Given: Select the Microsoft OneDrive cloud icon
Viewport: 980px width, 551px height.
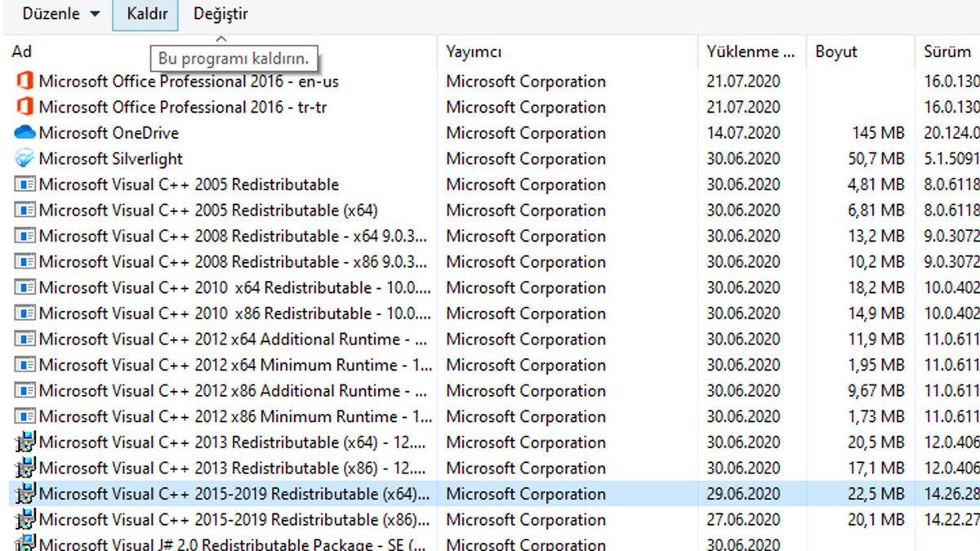Looking at the screenshot, I should click(23, 132).
